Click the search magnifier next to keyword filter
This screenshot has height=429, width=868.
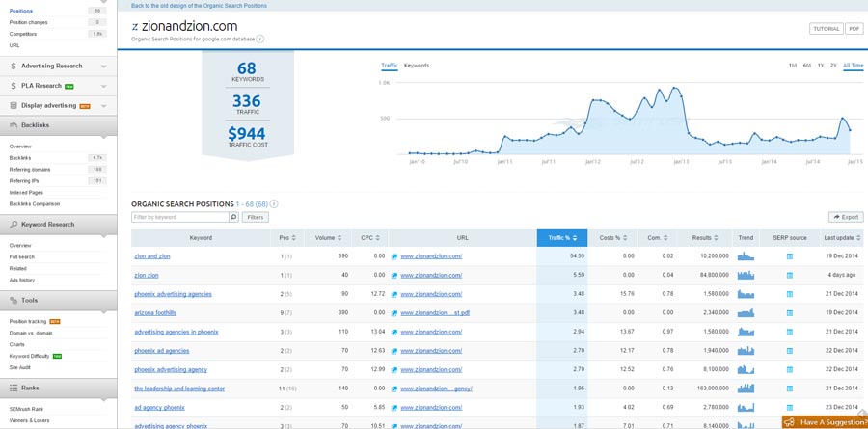pyautogui.click(x=233, y=218)
